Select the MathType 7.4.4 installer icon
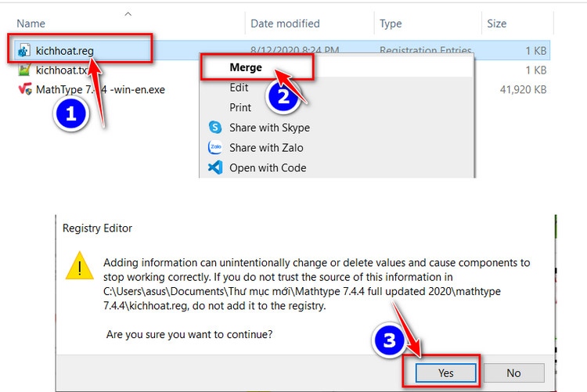Viewport: 587px width, 392px height. [x=24, y=89]
